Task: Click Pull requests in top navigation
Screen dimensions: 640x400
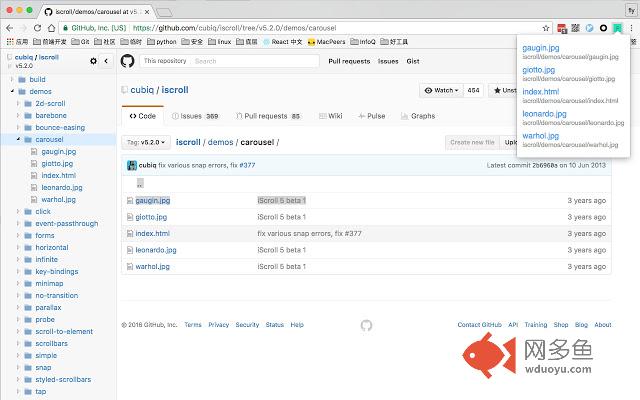Action: click(349, 61)
